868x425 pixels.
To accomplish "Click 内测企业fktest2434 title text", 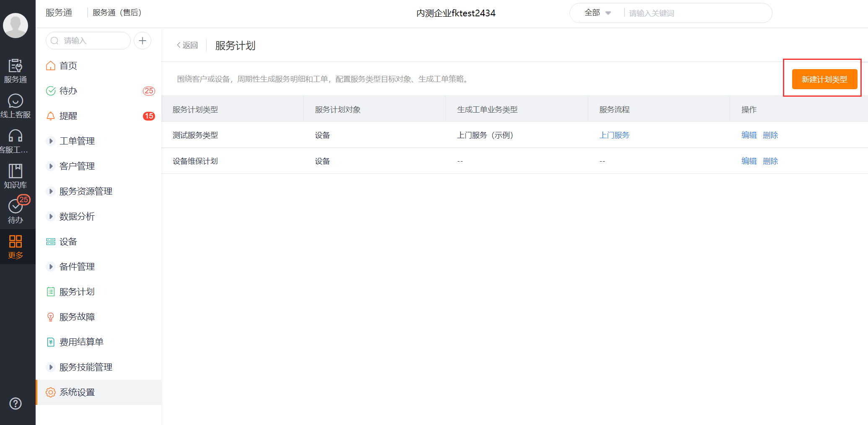I will click(456, 13).
